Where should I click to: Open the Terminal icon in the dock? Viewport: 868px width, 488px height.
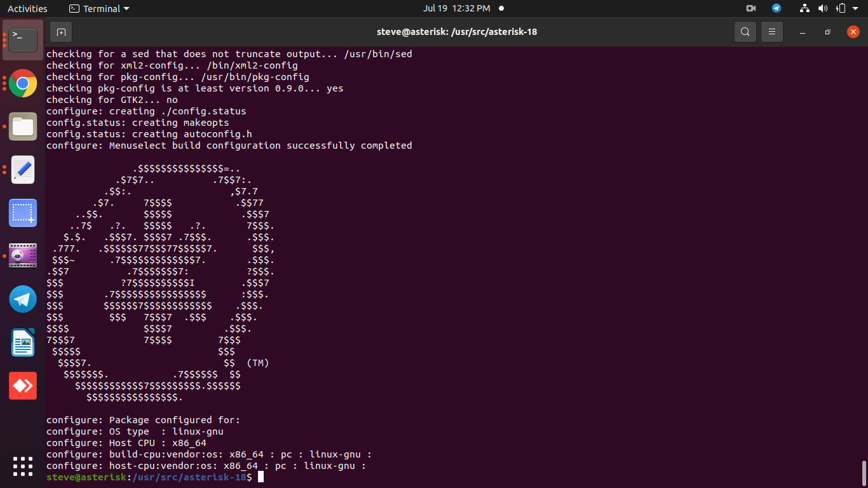(23, 39)
